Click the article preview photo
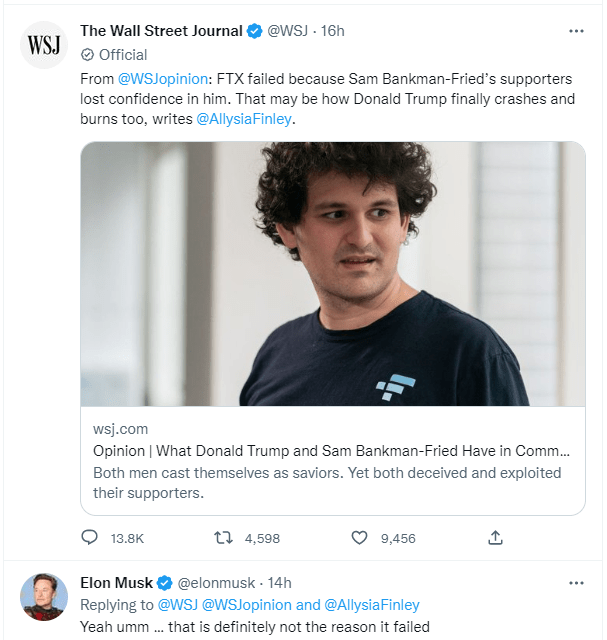This screenshot has width=607, height=640. coord(332,273)
